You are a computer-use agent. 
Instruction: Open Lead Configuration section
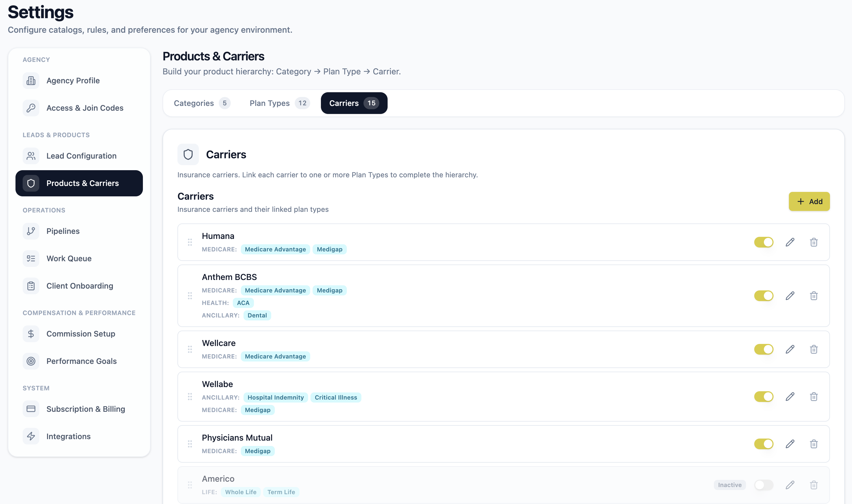click(x=79, y=156)
